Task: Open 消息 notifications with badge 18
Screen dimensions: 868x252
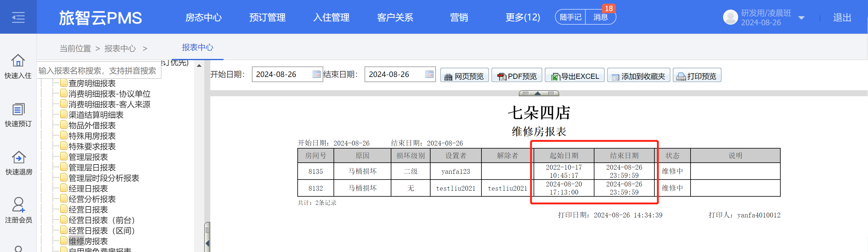Action: (601, 17)
